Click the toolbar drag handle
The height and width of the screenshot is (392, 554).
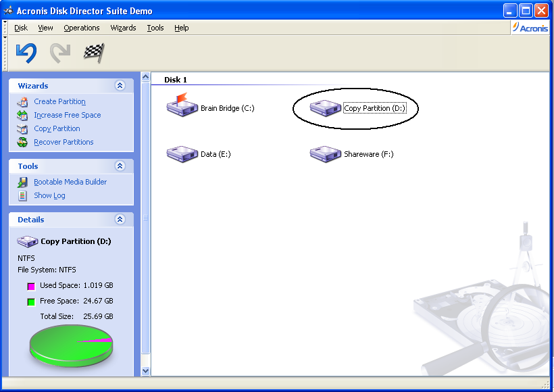point(5,53)
